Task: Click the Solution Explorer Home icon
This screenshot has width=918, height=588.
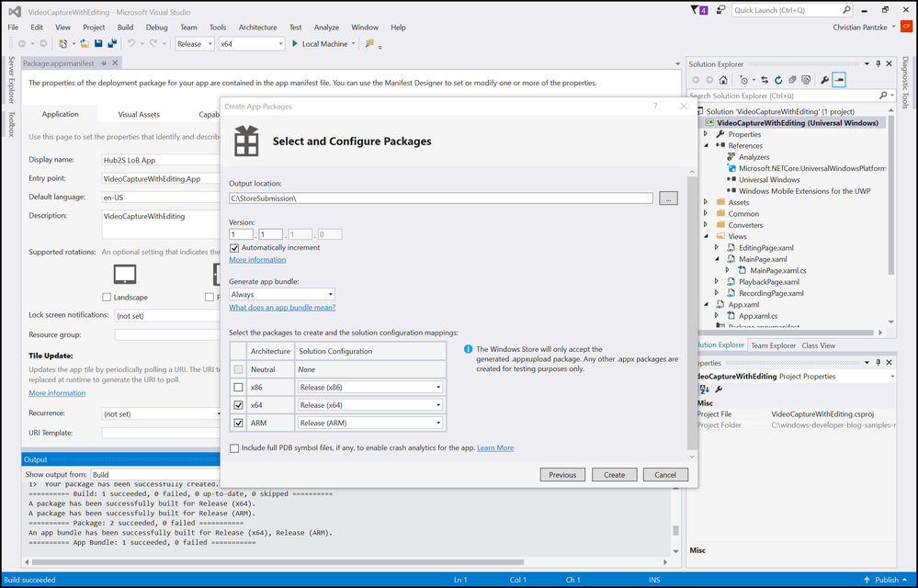Action: [723, 80]
